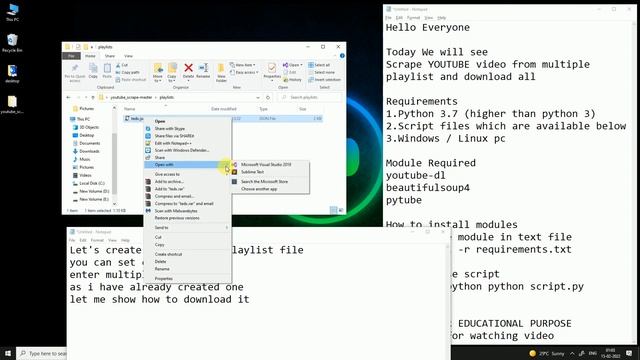Click Invert selection in the ribbon
Viewport: 640px width, 360px height.
pos(324,80)
